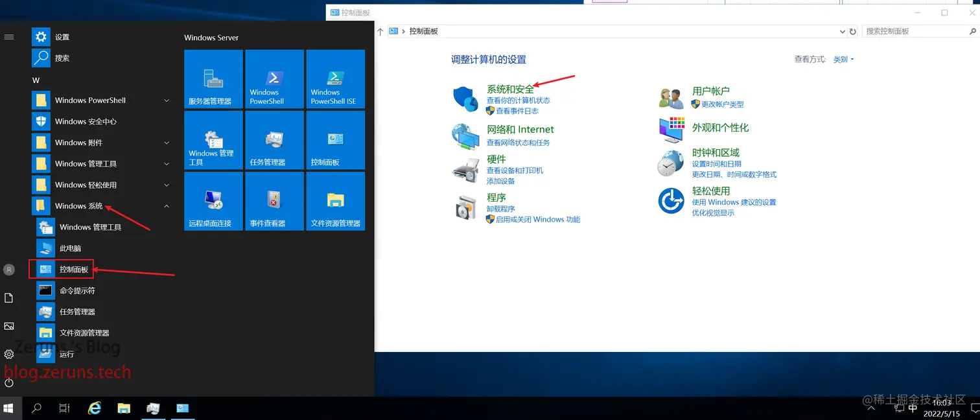Open address bar history dropdown arrow

842,31
